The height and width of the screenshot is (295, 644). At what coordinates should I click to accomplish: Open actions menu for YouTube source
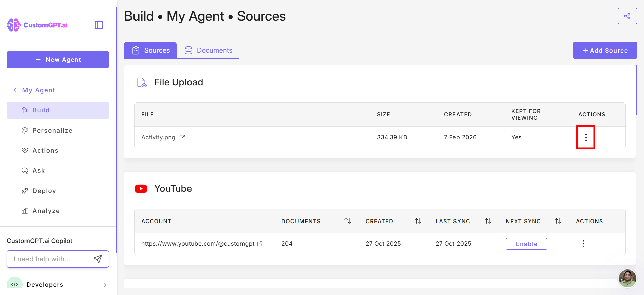[583, 244]
